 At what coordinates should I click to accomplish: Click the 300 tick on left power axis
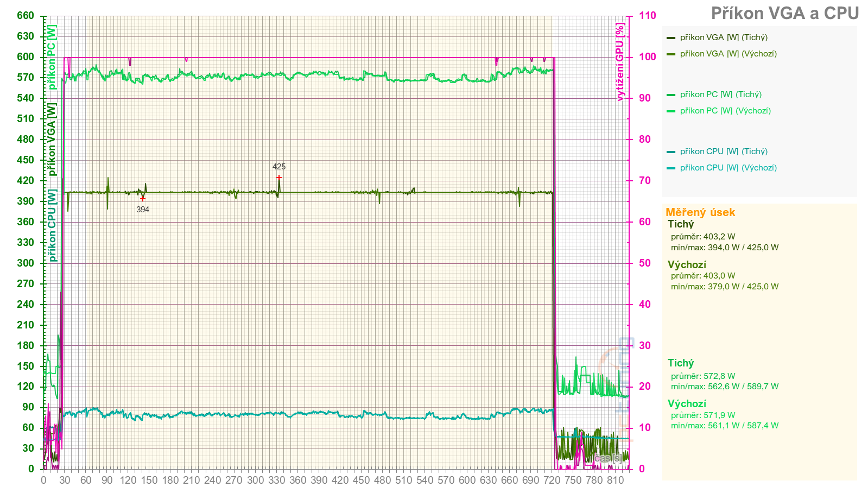(x=26, y=263)
